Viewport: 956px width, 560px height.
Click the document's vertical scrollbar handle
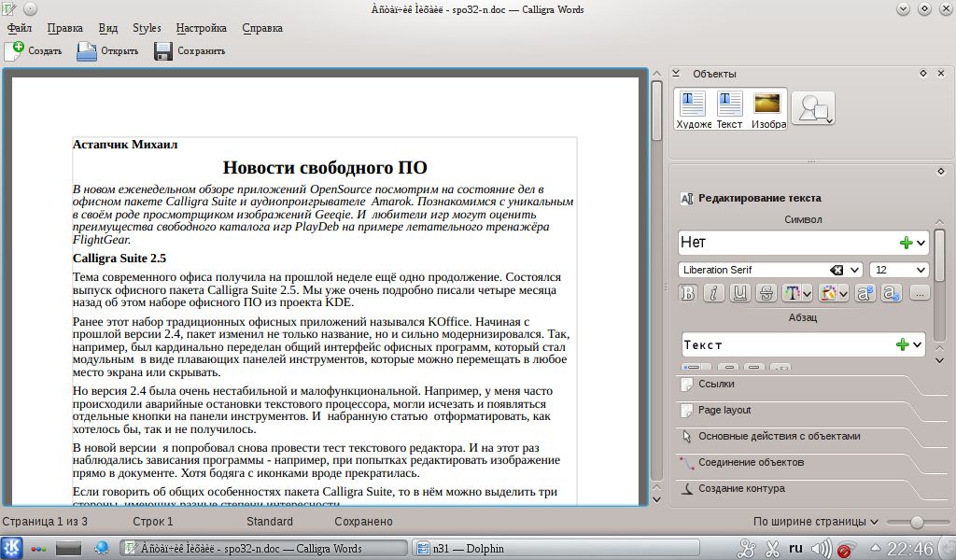point(656,111)
